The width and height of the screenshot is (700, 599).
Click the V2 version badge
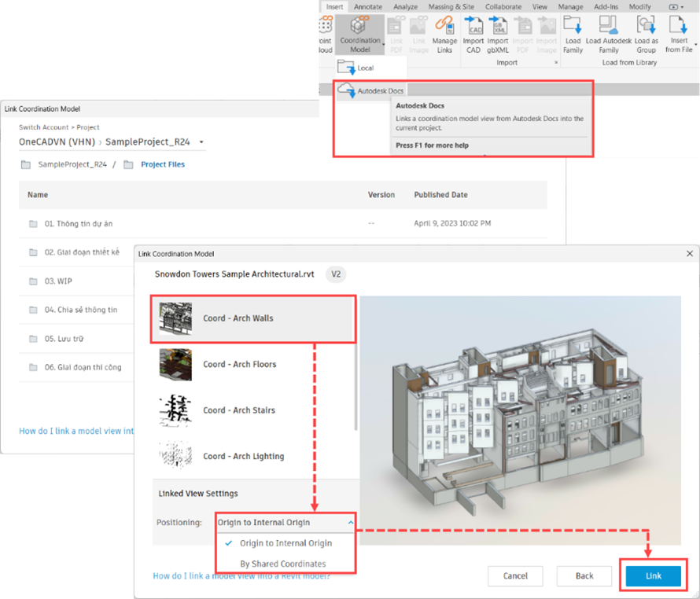coord(336,274)
